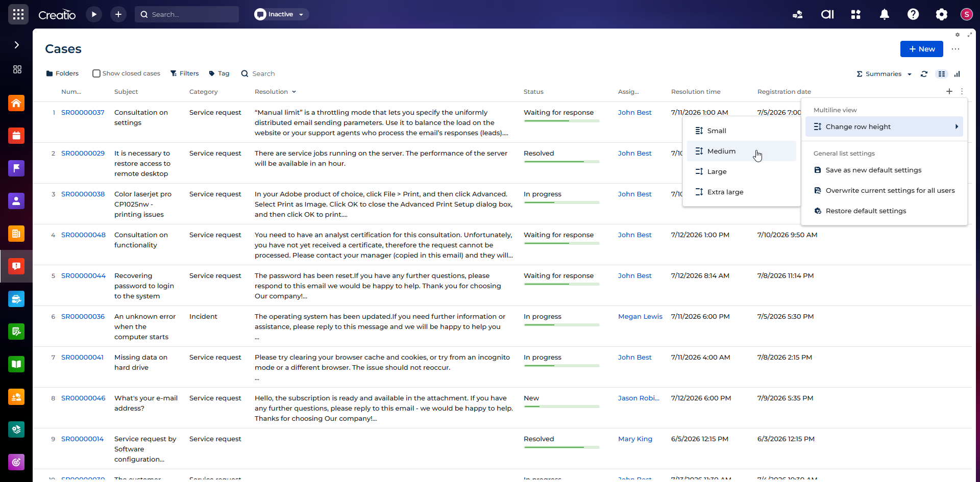Open case SR00000037

[83, 112]
